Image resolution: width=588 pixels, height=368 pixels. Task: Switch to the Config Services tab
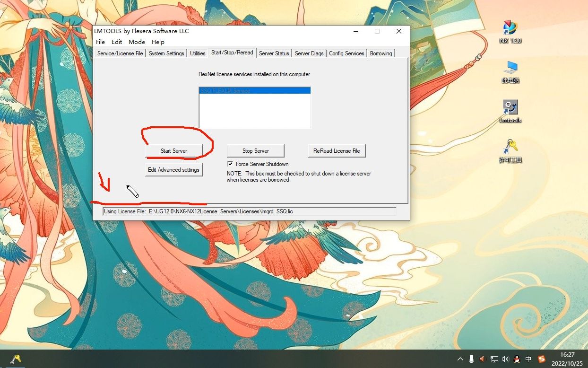[x=346, y=53]
